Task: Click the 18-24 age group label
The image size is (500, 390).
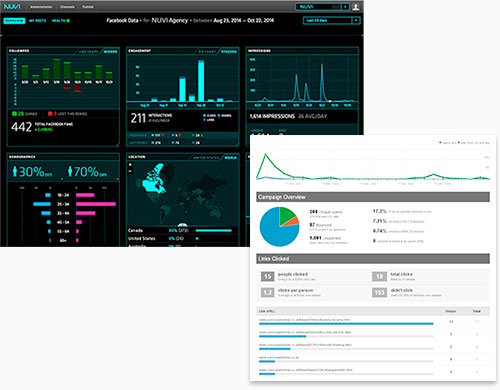Action: [63, 195]
